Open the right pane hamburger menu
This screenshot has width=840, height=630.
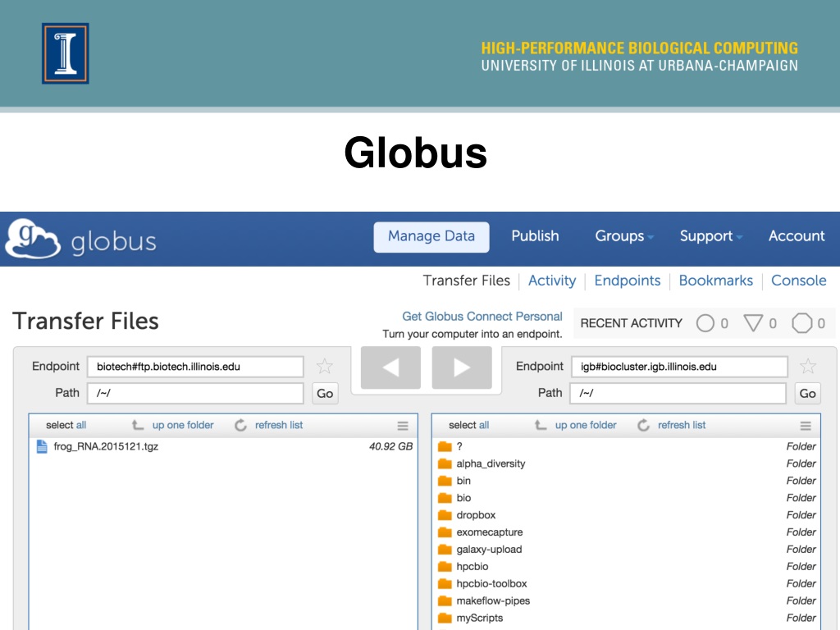[806, 426]
